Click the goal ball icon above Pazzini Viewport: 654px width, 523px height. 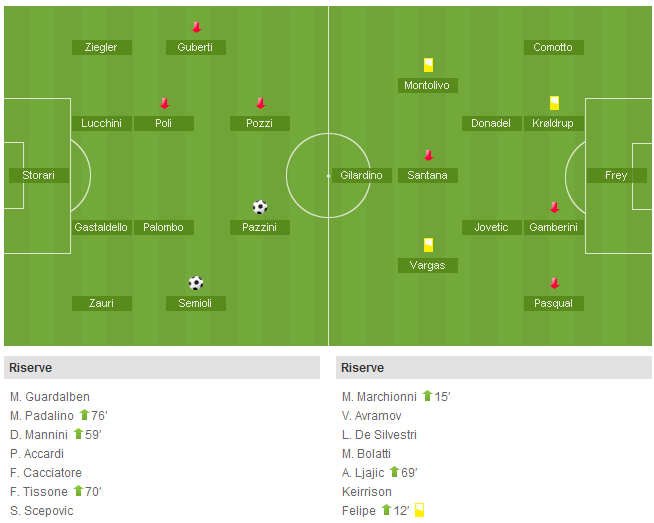pos(260,207)
